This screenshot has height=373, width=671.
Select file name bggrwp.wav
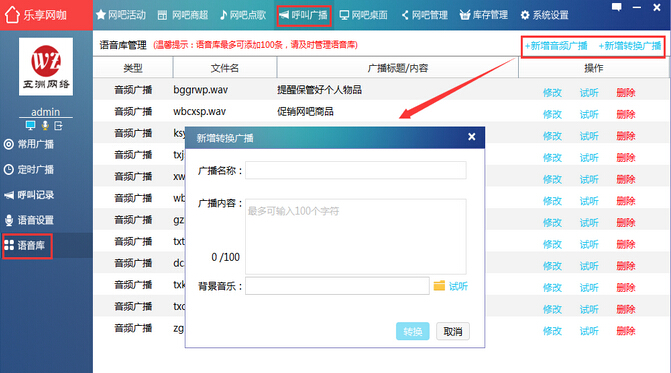[x=200, y=90]
